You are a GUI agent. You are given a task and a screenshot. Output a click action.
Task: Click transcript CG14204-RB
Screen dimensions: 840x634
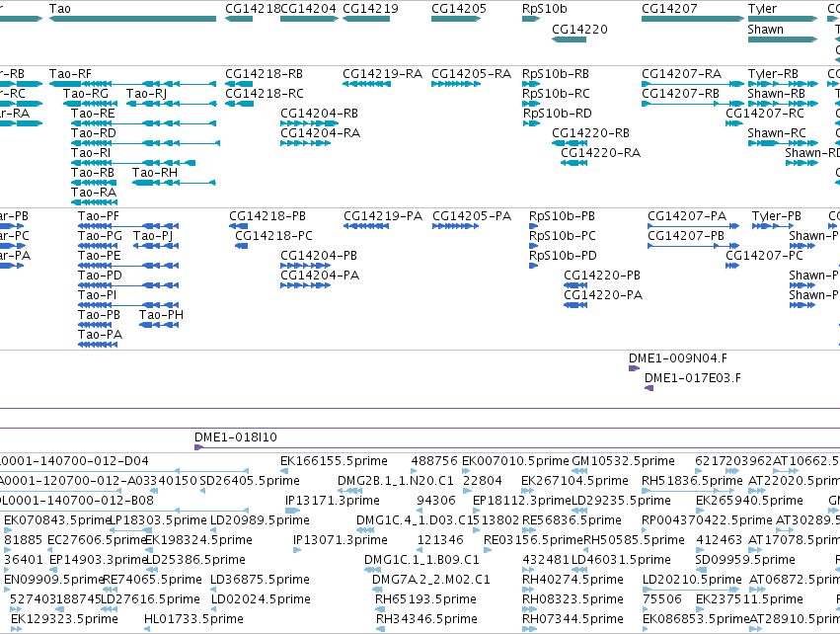point(310,123)
